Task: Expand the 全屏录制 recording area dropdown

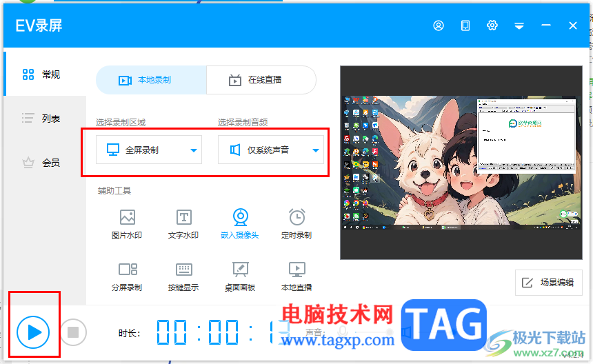Action: [x=149, y=150]
